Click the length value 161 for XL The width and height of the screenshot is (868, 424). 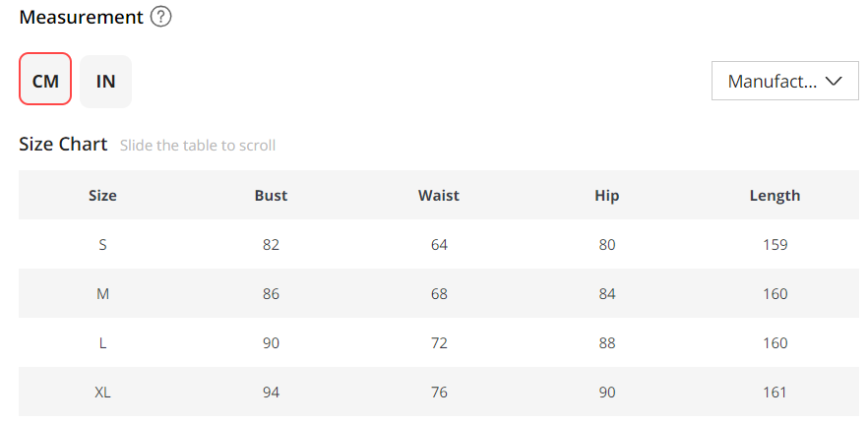click(775, 392)
